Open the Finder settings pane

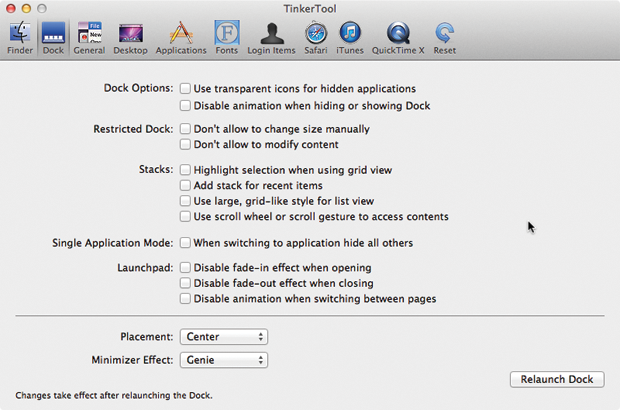(x=20, y=38)
